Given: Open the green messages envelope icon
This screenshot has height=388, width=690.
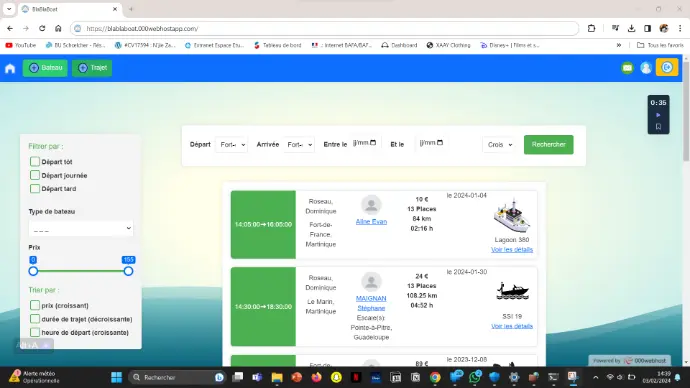Looking at the screenshot, I should [x=628, y=68].
